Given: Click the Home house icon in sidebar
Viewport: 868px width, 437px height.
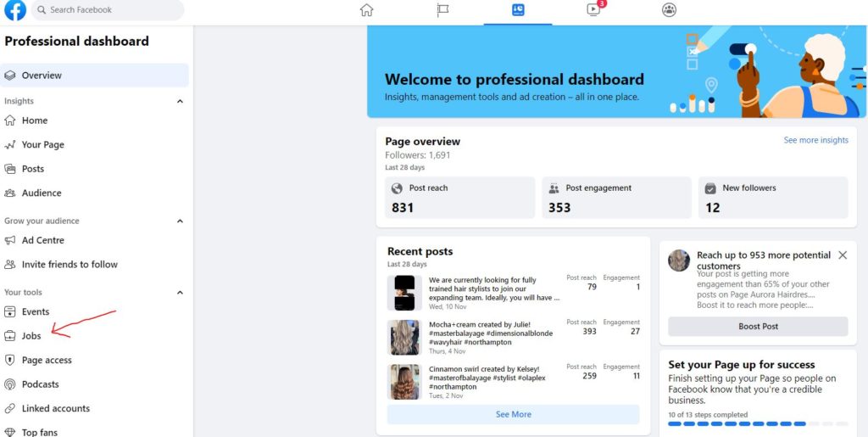Looking at the screenshot, I should pos(9,120).
